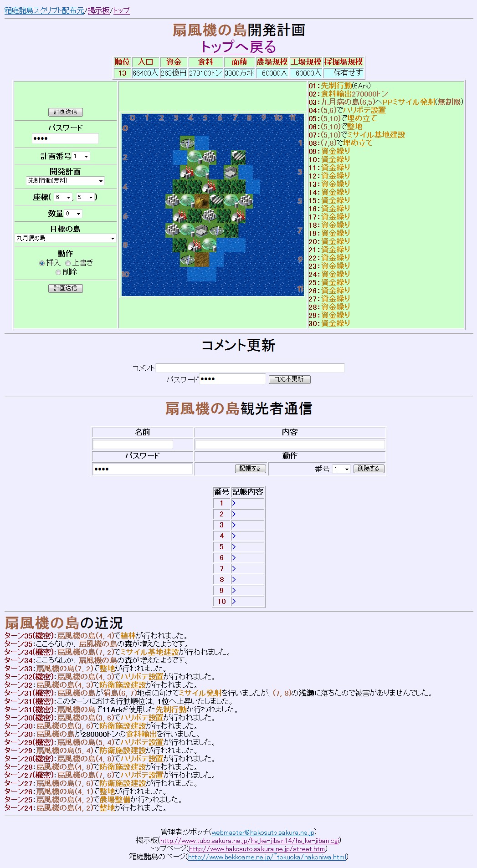This screenshot has height=868, width=477.
Task: Open the 目標の島 target island dropdown
Action: click(66, 238)
